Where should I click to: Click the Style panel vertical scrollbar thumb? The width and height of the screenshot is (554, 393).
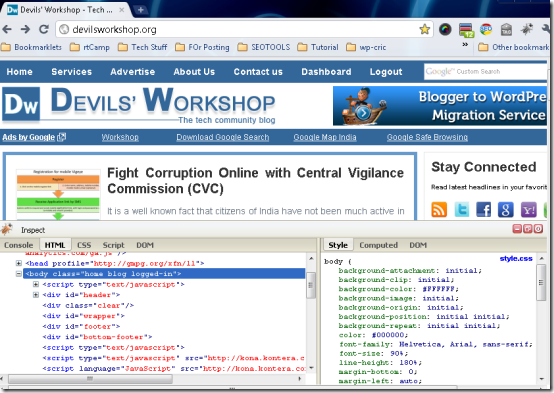[x=541, y=282]
